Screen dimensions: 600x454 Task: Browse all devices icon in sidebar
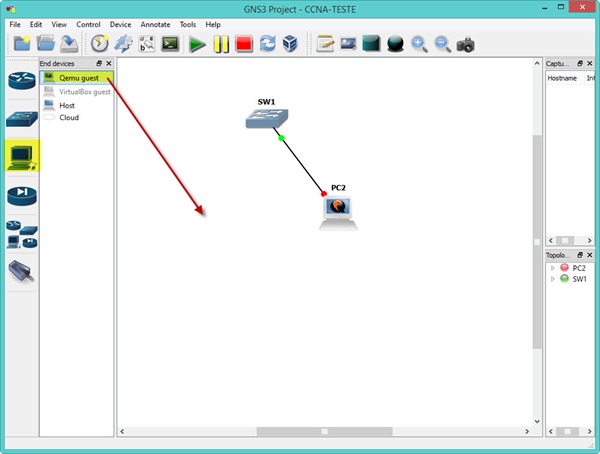coord(22,234)
